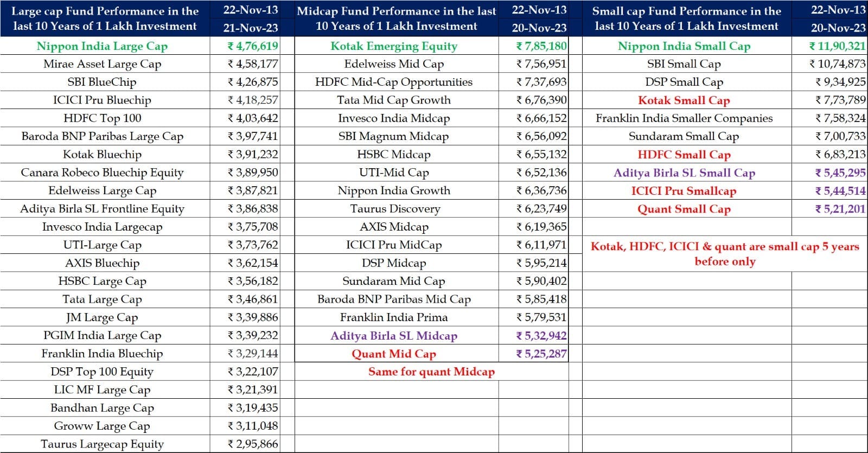Select value ₹ 2,95,866
The height and width of the screenshot is (453, 868).
pyautogui.click(x=253, y=444)
